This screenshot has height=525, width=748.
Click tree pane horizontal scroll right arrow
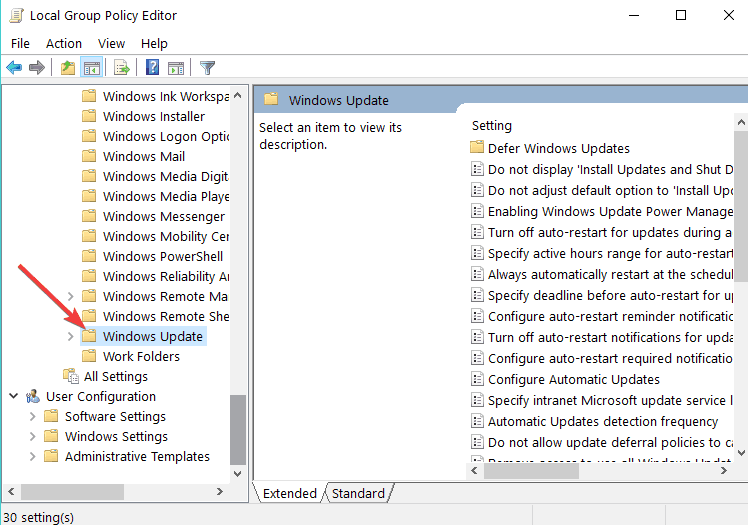tap(220, 491)
